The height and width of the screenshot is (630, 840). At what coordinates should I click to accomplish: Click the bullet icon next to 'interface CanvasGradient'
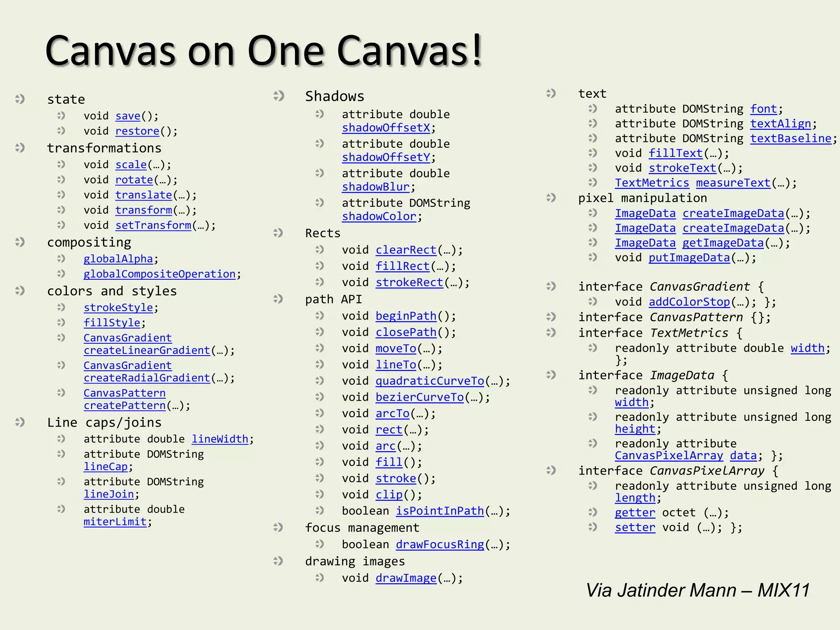tap(551, 286)
